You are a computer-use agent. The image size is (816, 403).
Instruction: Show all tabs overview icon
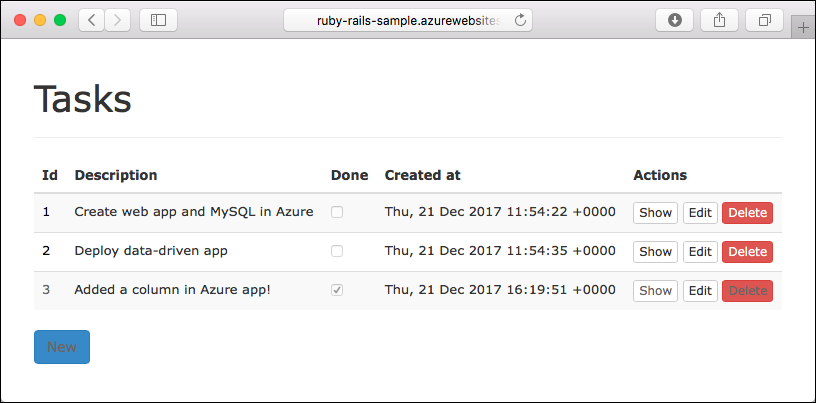(x=765, y=20)
